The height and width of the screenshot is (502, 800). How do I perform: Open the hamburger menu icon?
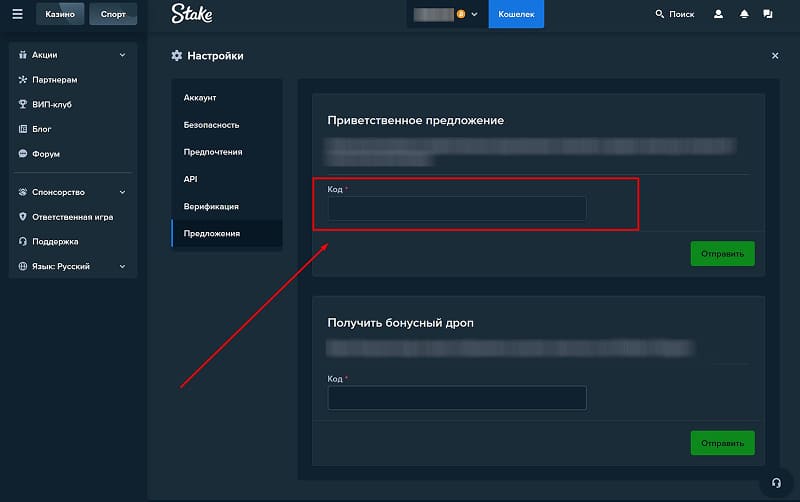[x=17, y=14]
